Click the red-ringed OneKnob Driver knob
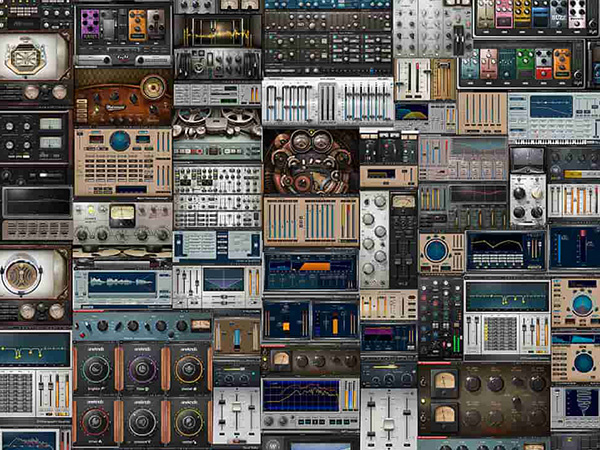Image resolution: width=600 pixels, height=450 pixels. pyautogui.click(x=95, y=422)
